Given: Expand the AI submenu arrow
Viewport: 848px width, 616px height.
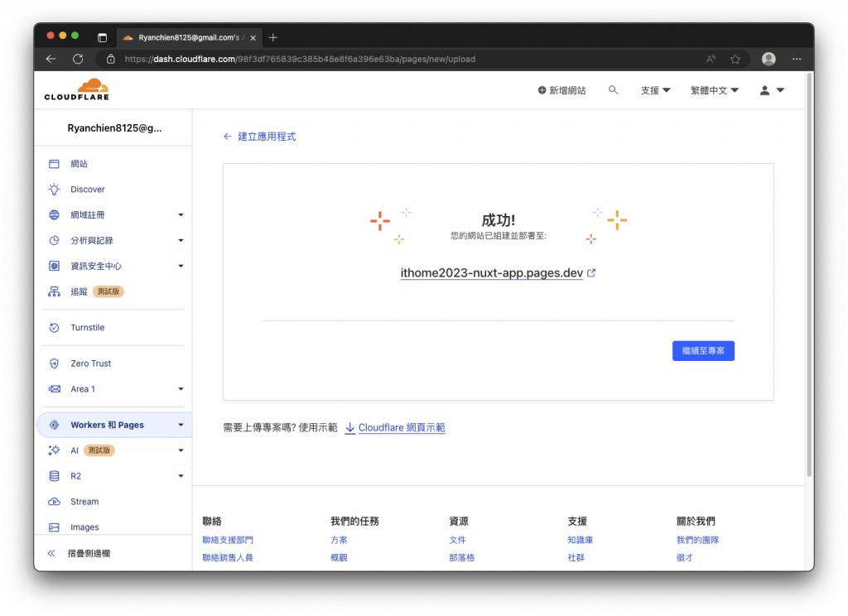Looking at the screenshot, I should coord(181,450).
